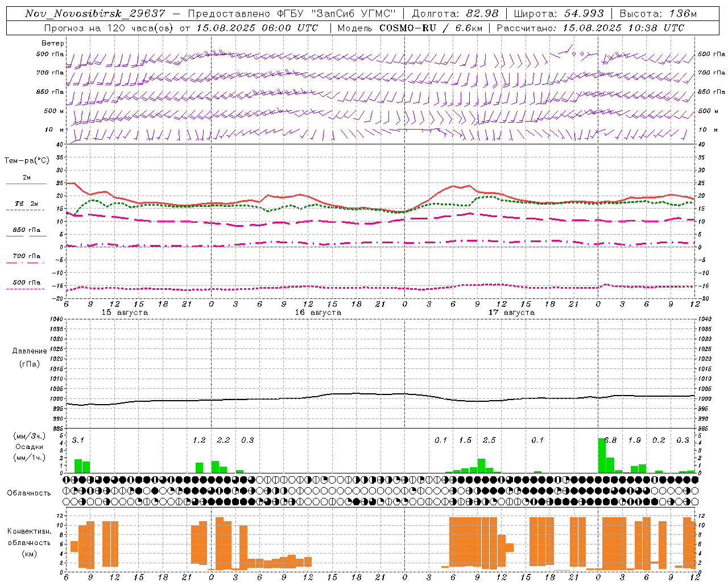Click the 1.9 precipitation total

[x=634, y=440]
